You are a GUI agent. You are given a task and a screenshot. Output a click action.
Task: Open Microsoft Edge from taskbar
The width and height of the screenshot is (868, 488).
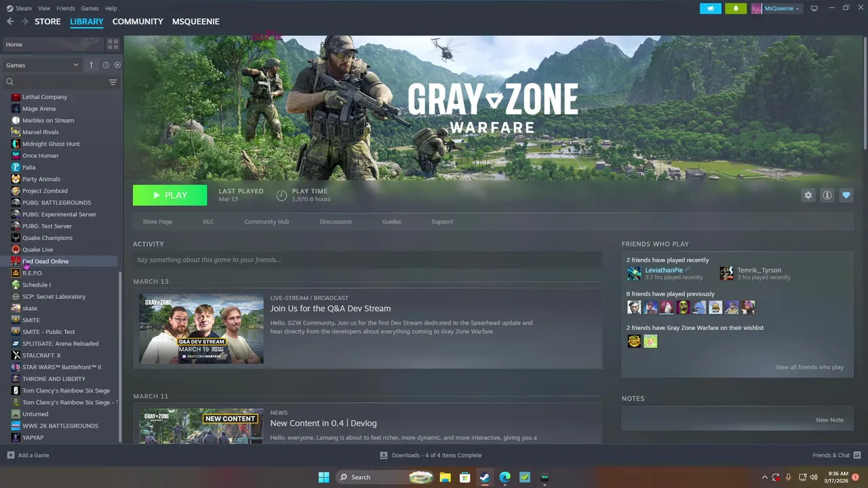505,477
